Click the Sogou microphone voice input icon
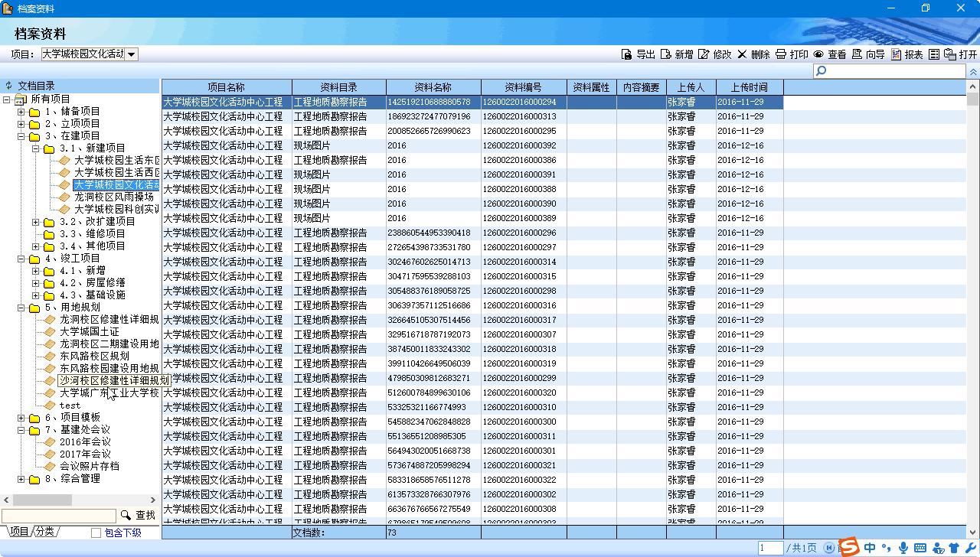Screen dimensions: 980x557 pos(903,548)
